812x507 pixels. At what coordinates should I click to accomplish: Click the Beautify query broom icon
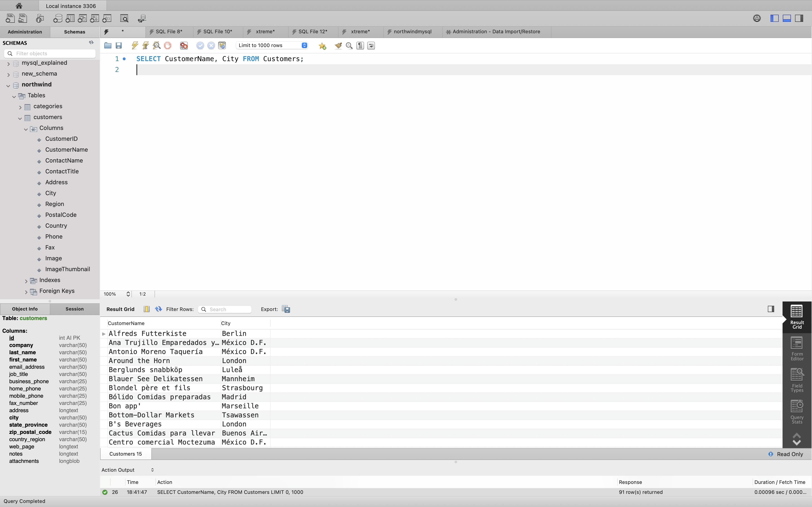pos(338,45)
